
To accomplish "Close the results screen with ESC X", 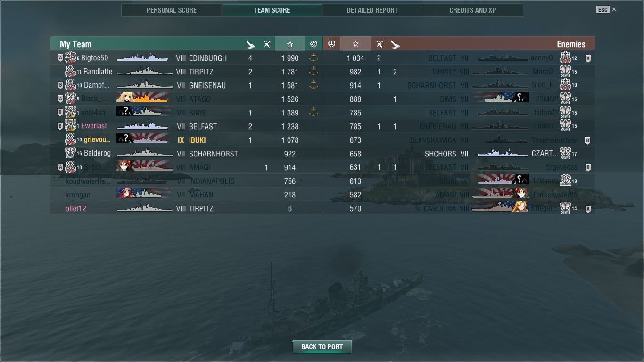I will [x=606, y=9].
